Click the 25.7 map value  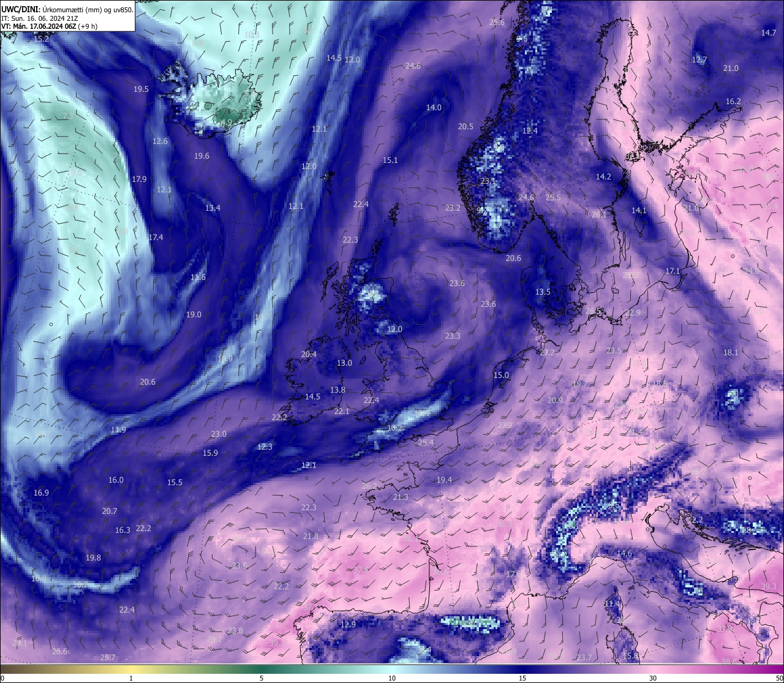(x=107, y=657)
